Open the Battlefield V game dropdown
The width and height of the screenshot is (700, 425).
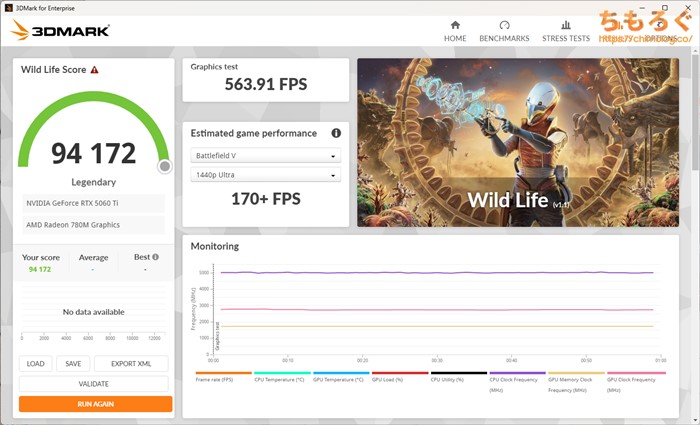click(266, 155)
